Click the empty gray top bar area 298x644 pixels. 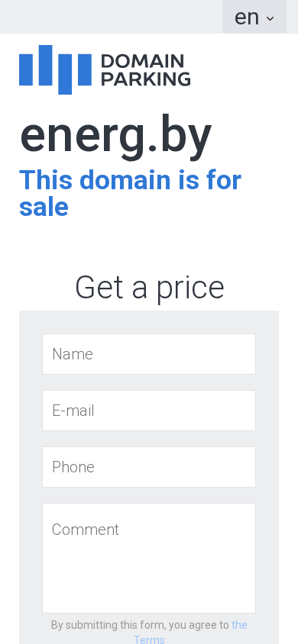pyautogui.click(x=111, y=17)
